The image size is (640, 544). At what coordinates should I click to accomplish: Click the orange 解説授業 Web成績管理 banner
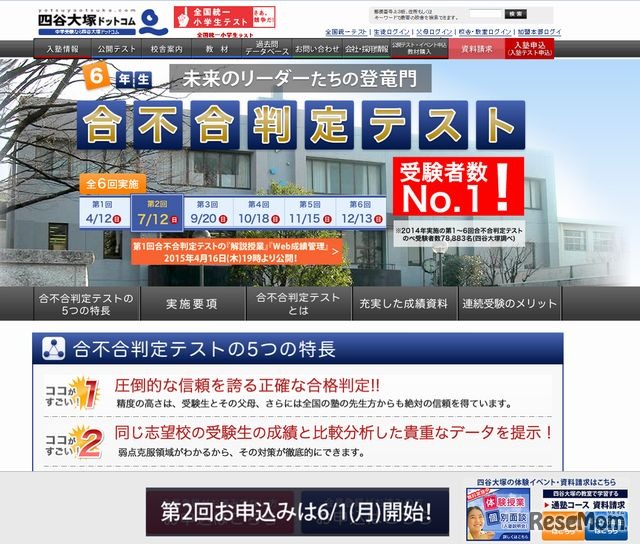click(237, 252)
